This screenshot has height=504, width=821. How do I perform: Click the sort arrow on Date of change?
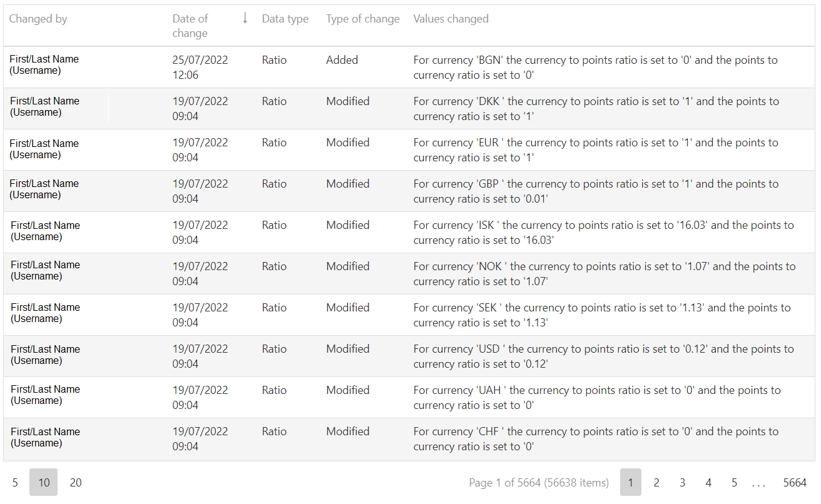pos(245,18)
